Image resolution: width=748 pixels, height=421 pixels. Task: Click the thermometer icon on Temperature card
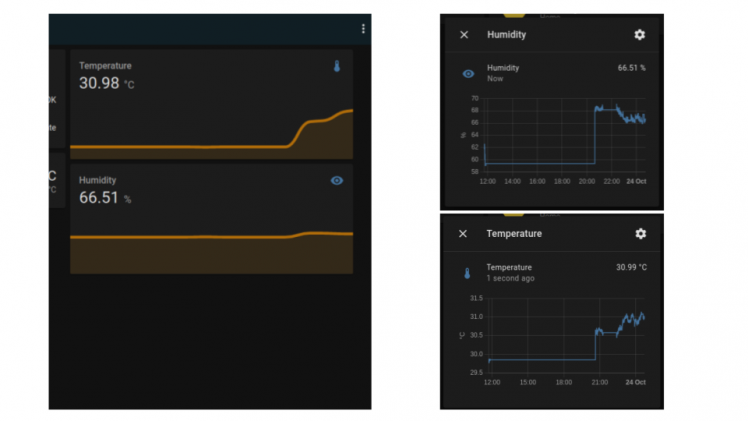337,66
